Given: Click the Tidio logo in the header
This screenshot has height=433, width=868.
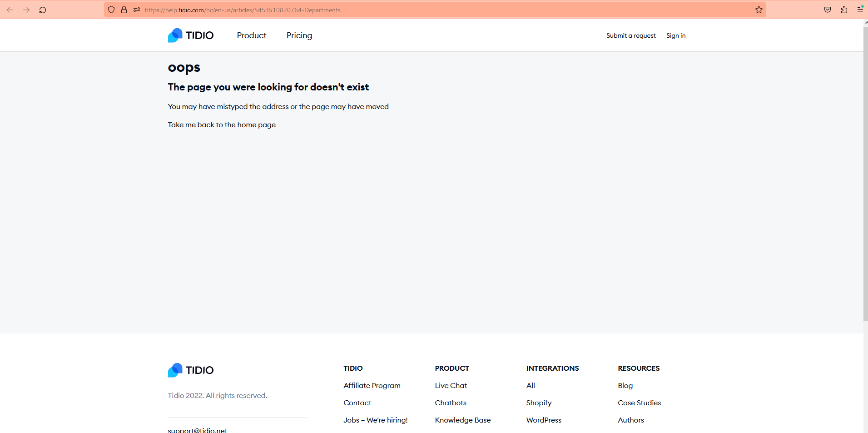Looking at the screenshot, I should pyautogui.click(x=191, y=35).
